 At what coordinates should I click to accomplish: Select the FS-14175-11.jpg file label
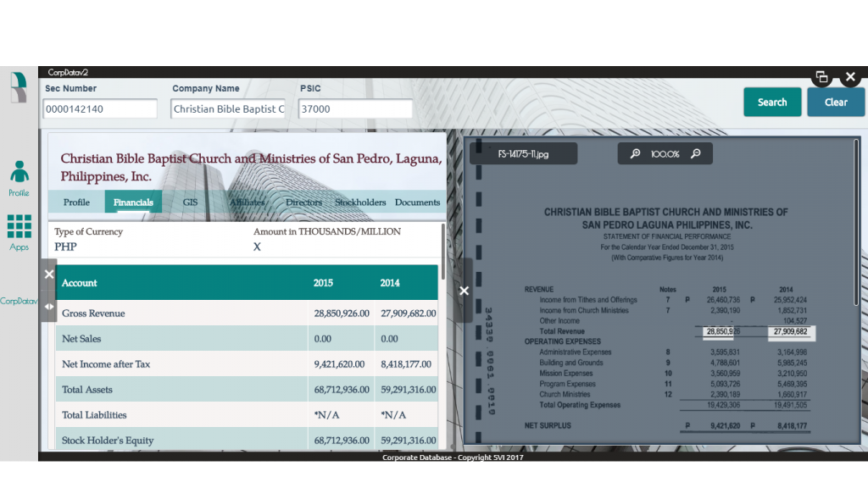click(x=523, y=154)
